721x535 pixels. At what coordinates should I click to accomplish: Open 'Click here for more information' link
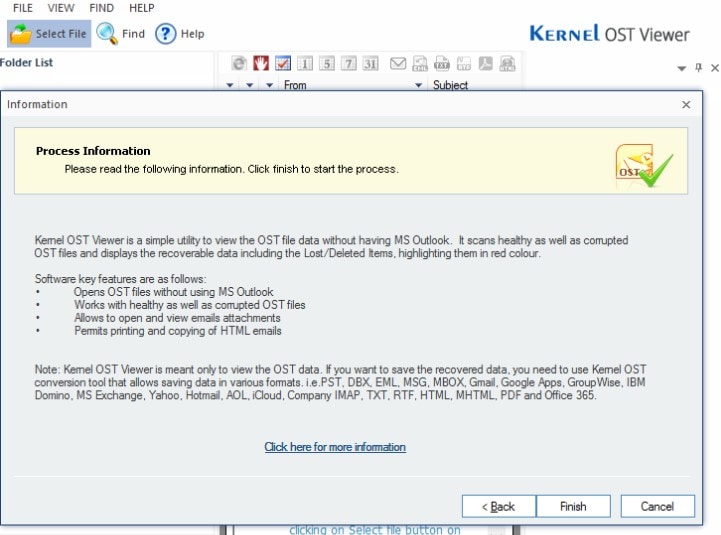(x=335, y=447)
